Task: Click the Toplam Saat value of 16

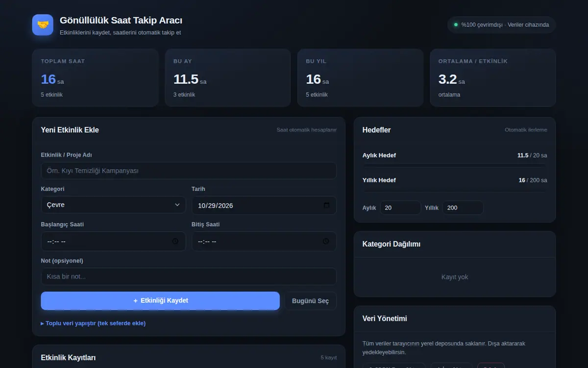Action: point(49,79)
